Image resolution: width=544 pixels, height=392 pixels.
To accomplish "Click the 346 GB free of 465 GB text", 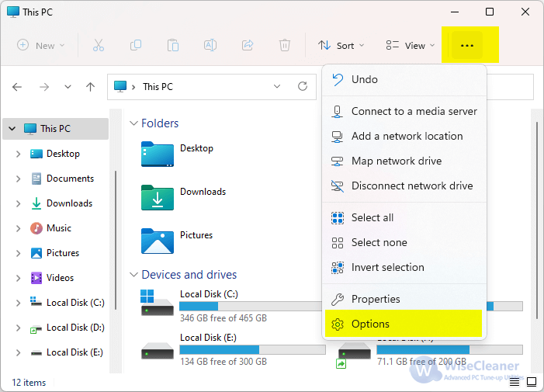I will pos(223,318).
